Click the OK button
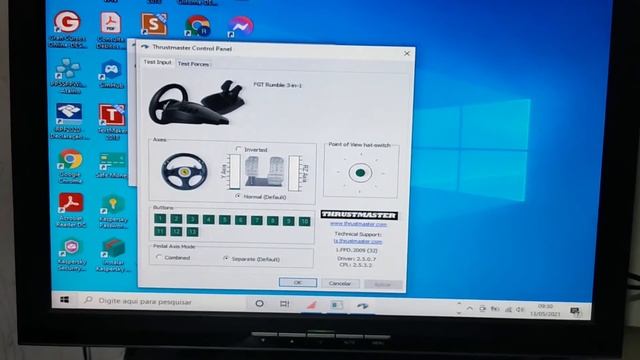The width and height of the screenshot is (640, 360). pos(298,282)
